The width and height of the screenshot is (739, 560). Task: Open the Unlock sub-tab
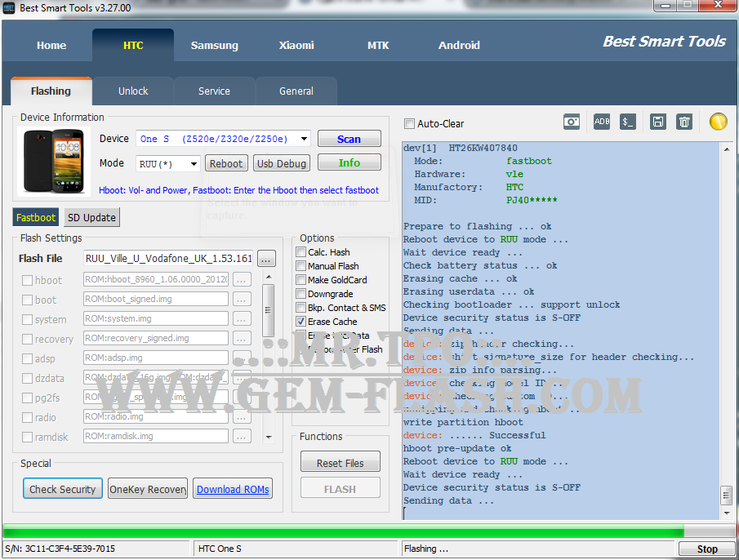pyautogui.click(x=133, y=91)
